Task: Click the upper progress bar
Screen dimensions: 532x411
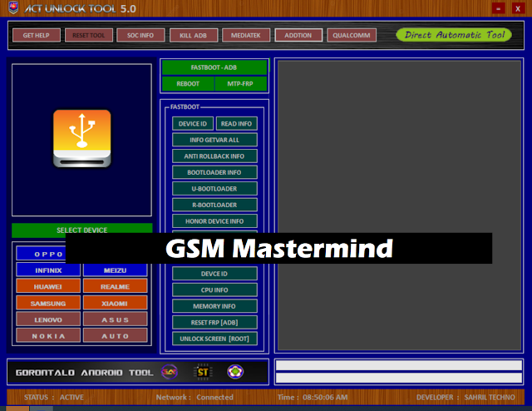Action: pyautogui.click(x=399, y=365)
